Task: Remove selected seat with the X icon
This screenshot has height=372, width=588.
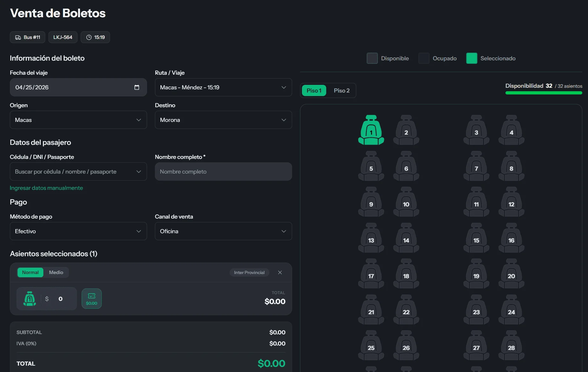Action: pos(280,272)
